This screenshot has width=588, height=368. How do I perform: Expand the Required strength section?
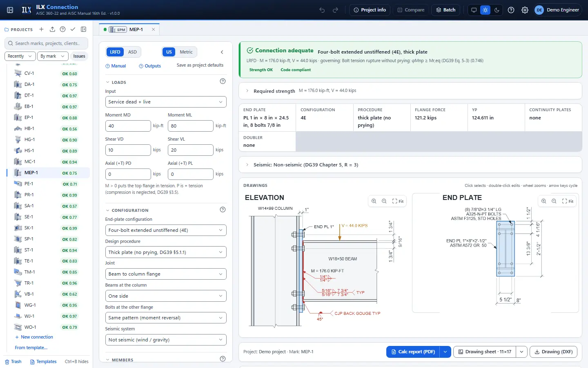pos(410,91)
